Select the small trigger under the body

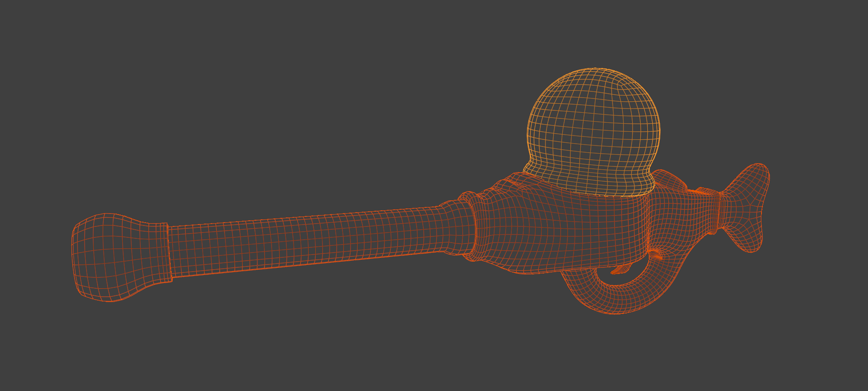click(x=620, y=270)
